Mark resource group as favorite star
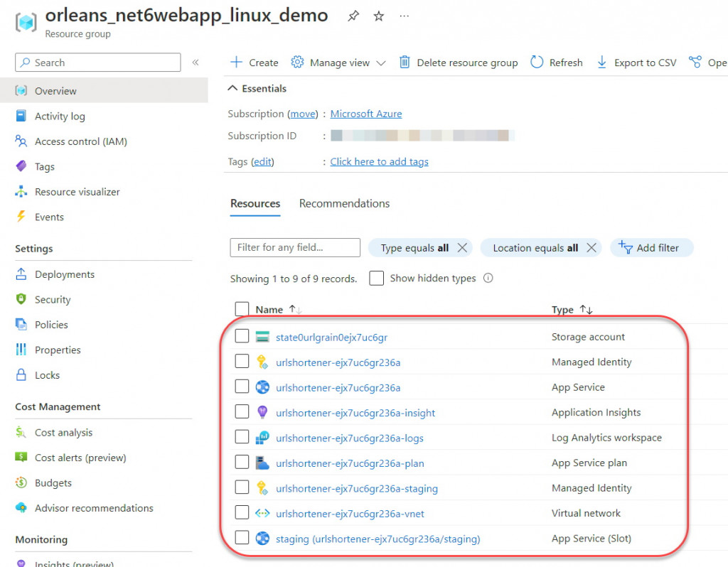Screen dimensions: 728x567 tap(379, 16)
